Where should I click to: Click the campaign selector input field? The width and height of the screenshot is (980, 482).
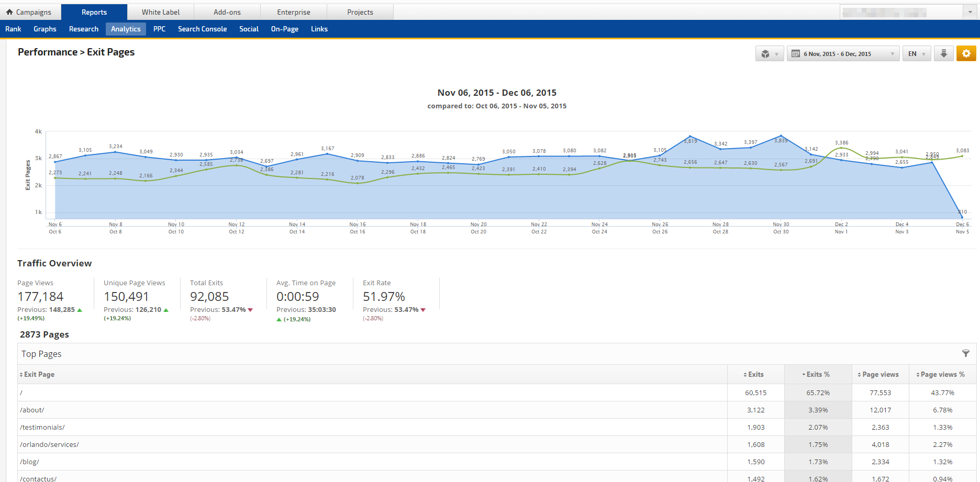900,12
